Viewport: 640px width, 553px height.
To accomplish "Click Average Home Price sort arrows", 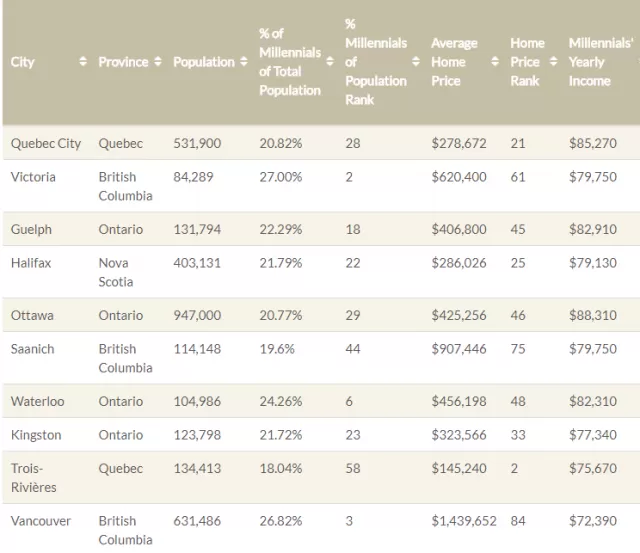I will click(495, 62).
